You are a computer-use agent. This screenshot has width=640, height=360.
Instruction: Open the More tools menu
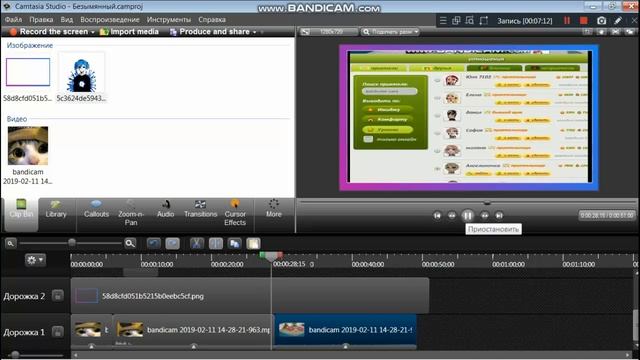pyautogui.click(x=274, y=209)
